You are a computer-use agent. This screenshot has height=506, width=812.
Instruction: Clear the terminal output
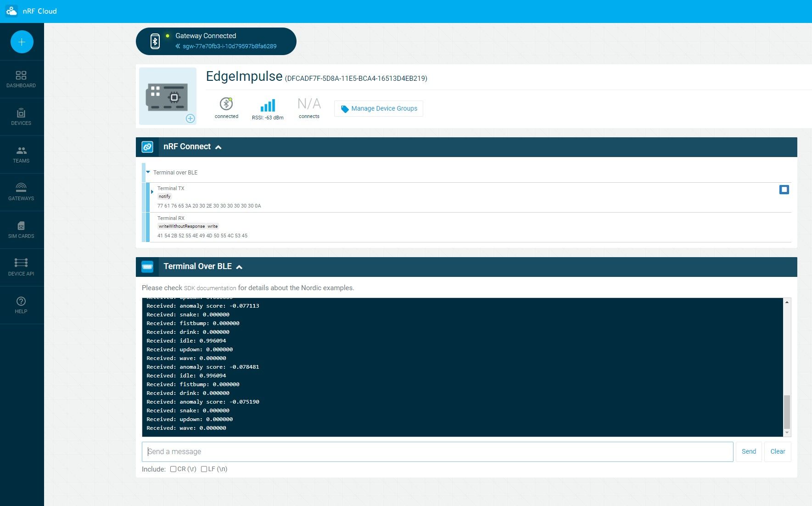pos(778,452)
